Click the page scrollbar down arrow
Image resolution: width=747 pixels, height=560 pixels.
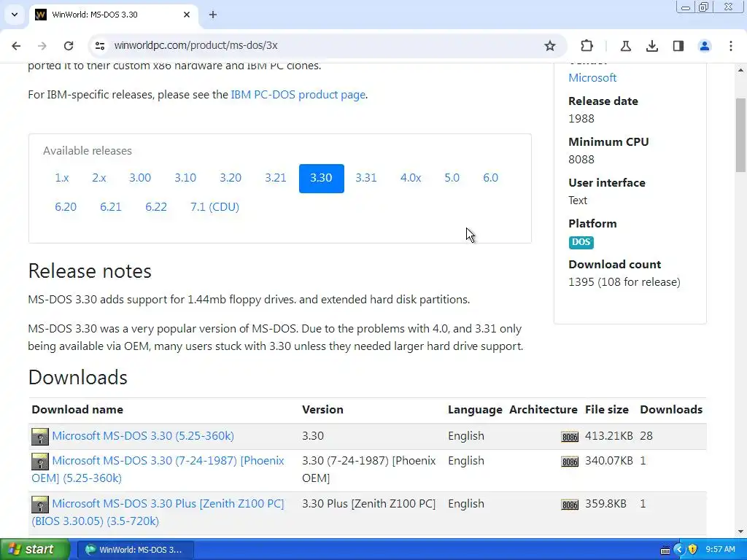click(x=741, y=532)
